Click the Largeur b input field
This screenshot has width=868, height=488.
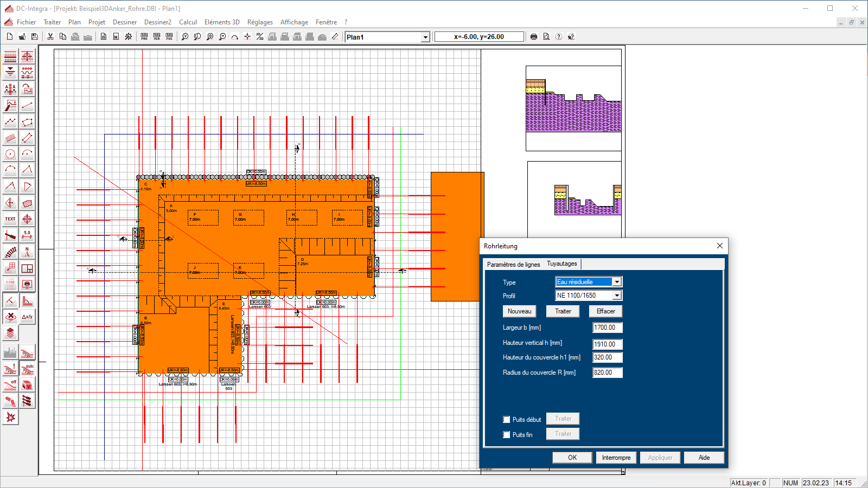point(607,328)
